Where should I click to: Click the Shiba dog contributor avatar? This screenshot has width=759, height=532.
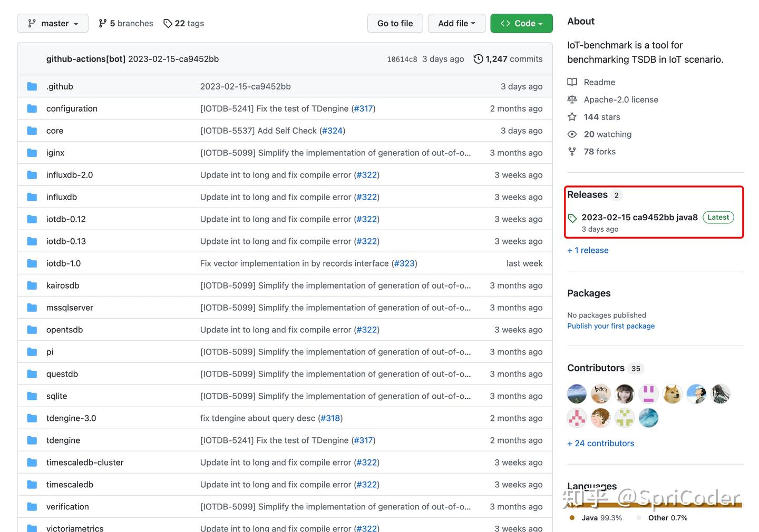click(673, 393)
